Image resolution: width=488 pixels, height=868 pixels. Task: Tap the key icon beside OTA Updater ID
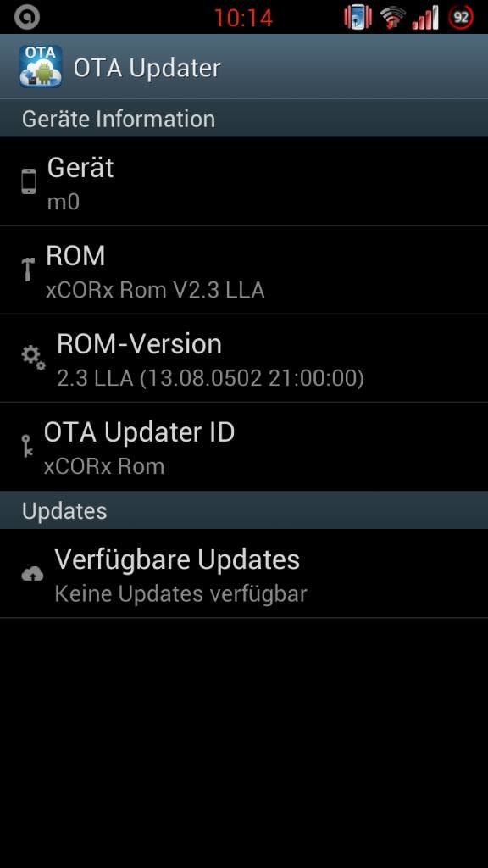coord(27,446)
